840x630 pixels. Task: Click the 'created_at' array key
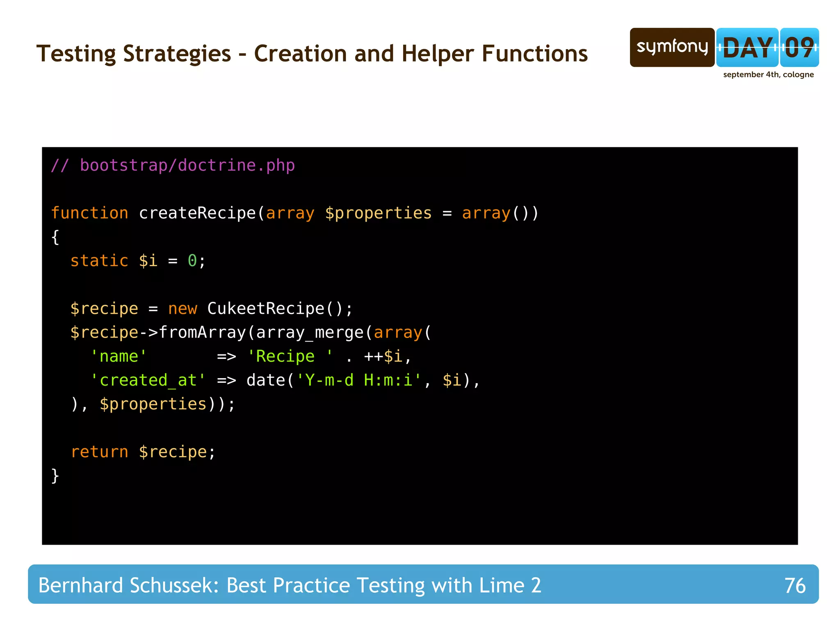point(148,380)
